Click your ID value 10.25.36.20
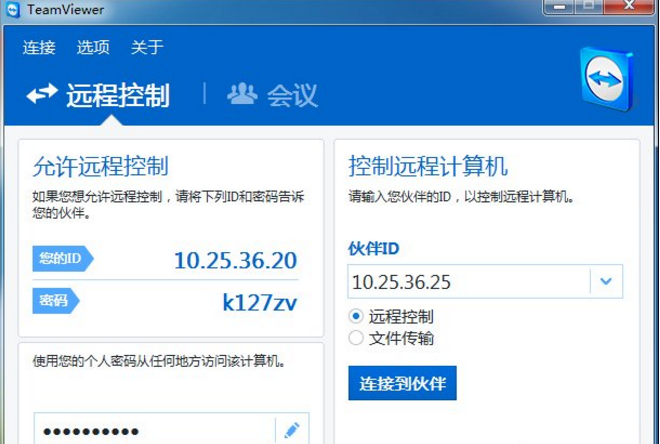 click(x=236, y=261)
